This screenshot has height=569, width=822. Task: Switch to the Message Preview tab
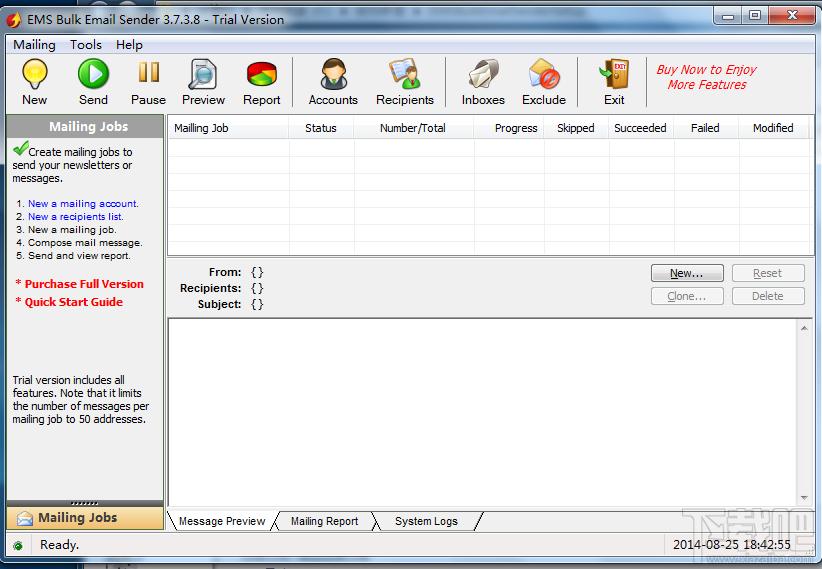(x=221, y=521)
